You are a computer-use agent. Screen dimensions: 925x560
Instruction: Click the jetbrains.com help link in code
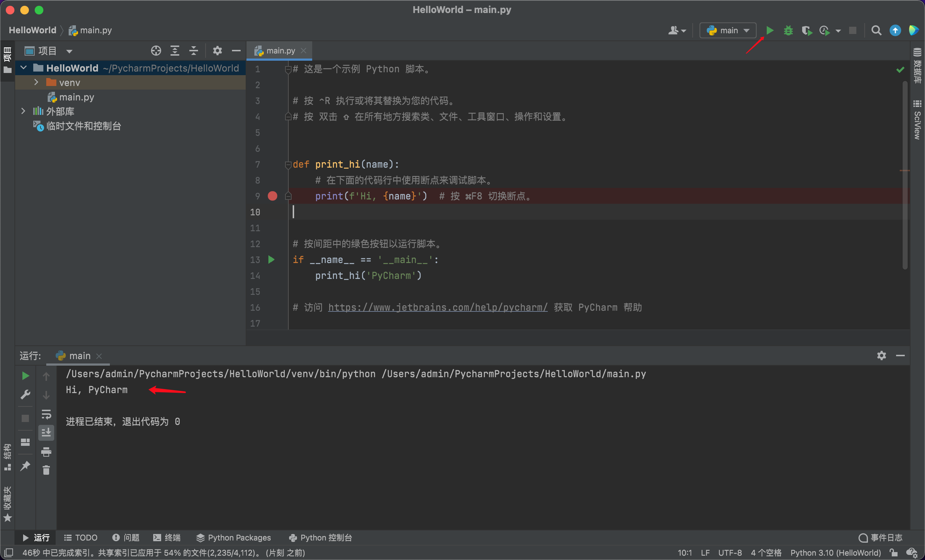[438, 307]
